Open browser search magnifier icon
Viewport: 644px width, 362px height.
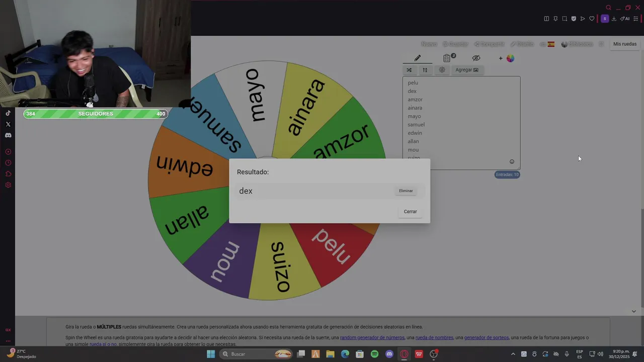click(608, 8)
